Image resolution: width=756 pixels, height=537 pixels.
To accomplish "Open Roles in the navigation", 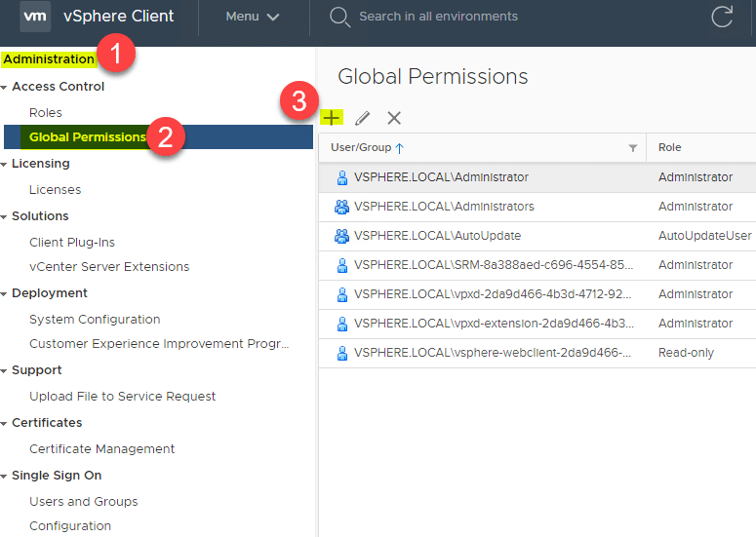I will point(45,113).
